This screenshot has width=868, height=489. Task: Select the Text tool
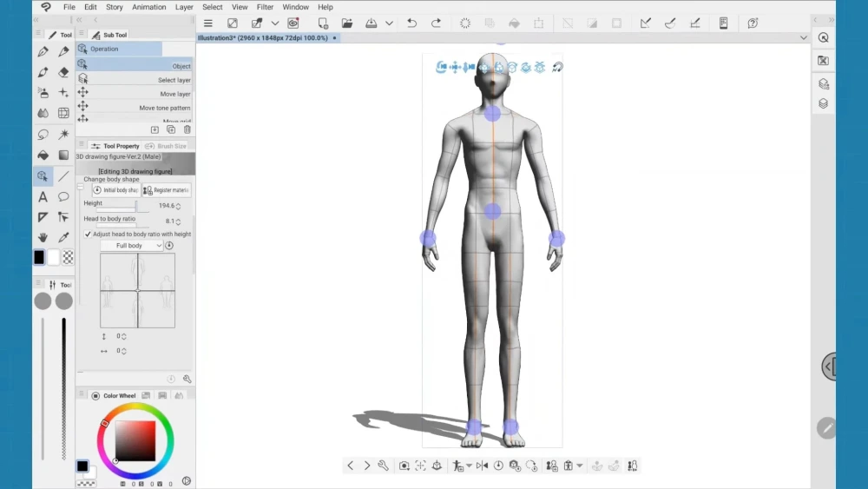click(43, 196)
